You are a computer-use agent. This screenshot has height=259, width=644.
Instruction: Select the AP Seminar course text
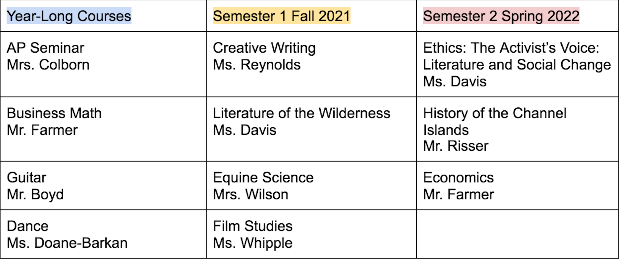click(x=45, y=48)
